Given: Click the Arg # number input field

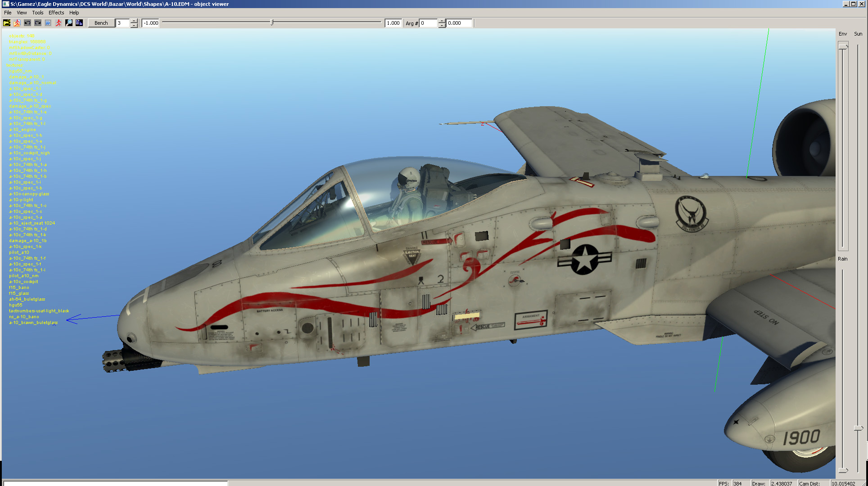Looking at the screenshot, I should [428, 23].
